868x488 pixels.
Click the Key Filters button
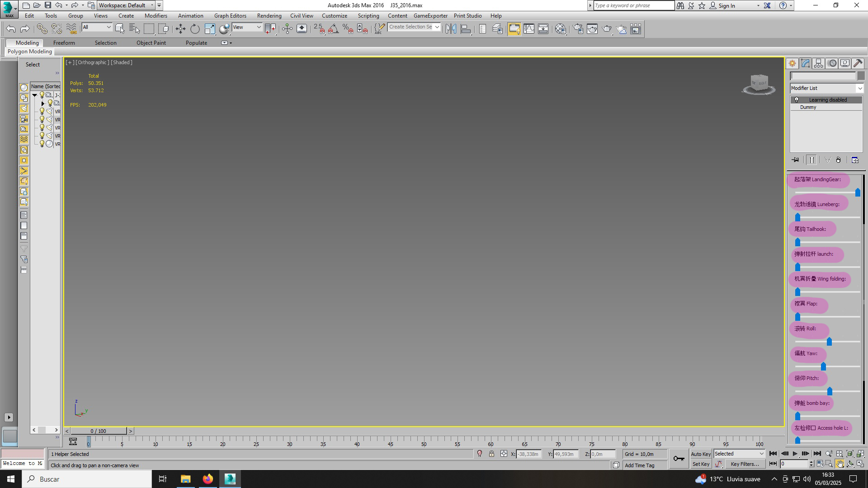point(745,464)
